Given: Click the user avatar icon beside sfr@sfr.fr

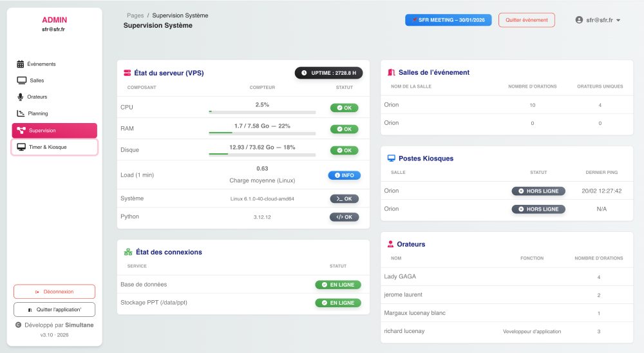Looking at the screenshot, I should [x=579, y=20].
